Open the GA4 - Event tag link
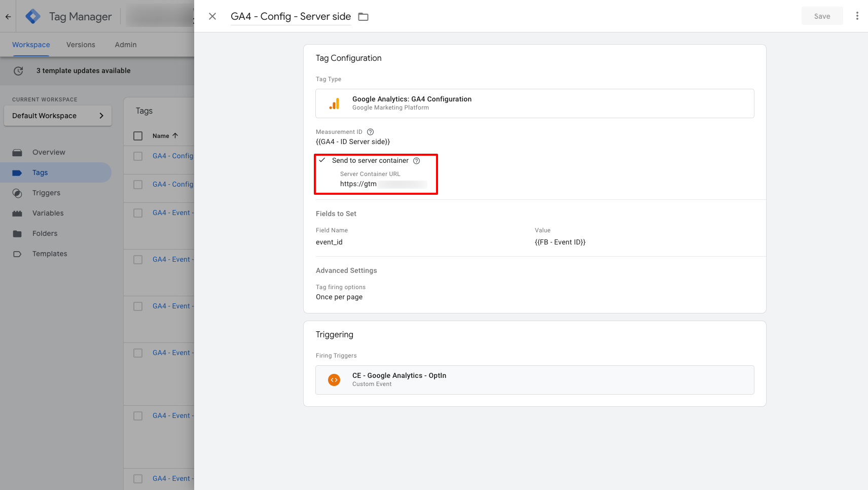Viewport: 868px width, 490px height. (x=172, y=212)
